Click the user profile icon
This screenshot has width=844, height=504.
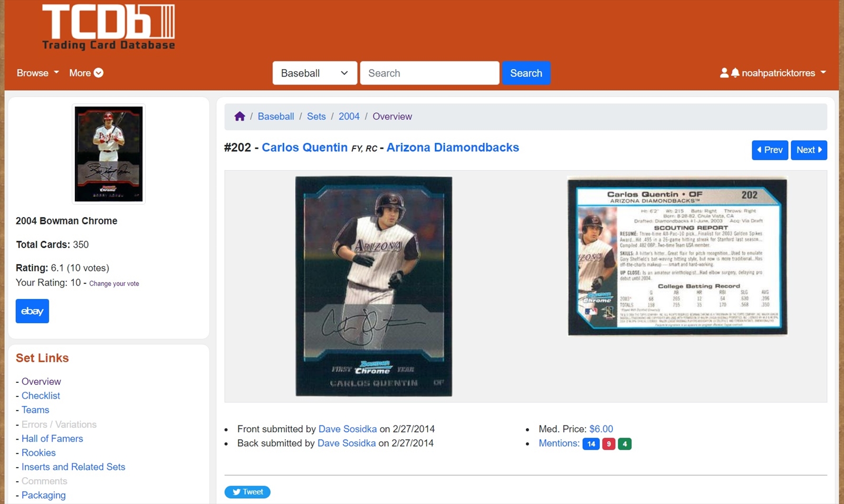[x=724, y=73]
